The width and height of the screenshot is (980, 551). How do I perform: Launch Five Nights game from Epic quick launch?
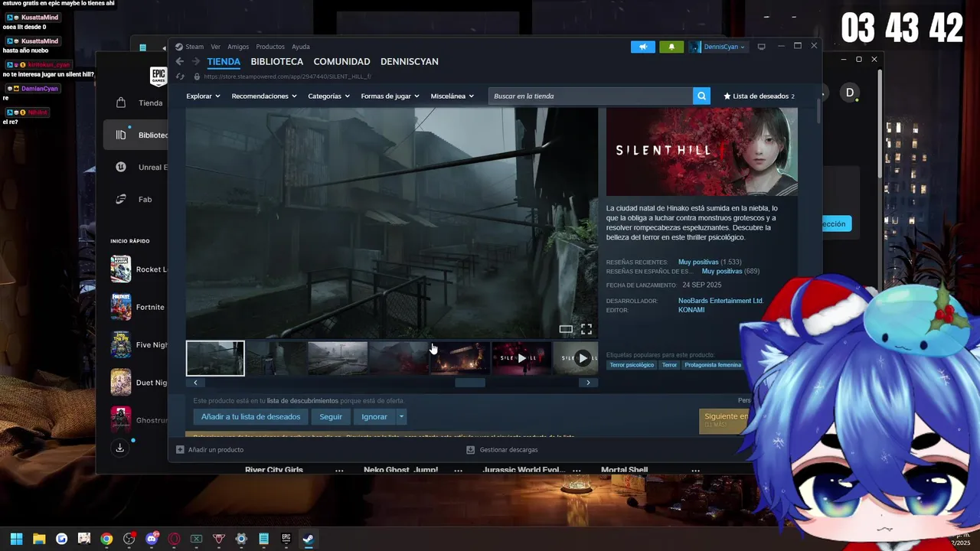pos(138,344)
